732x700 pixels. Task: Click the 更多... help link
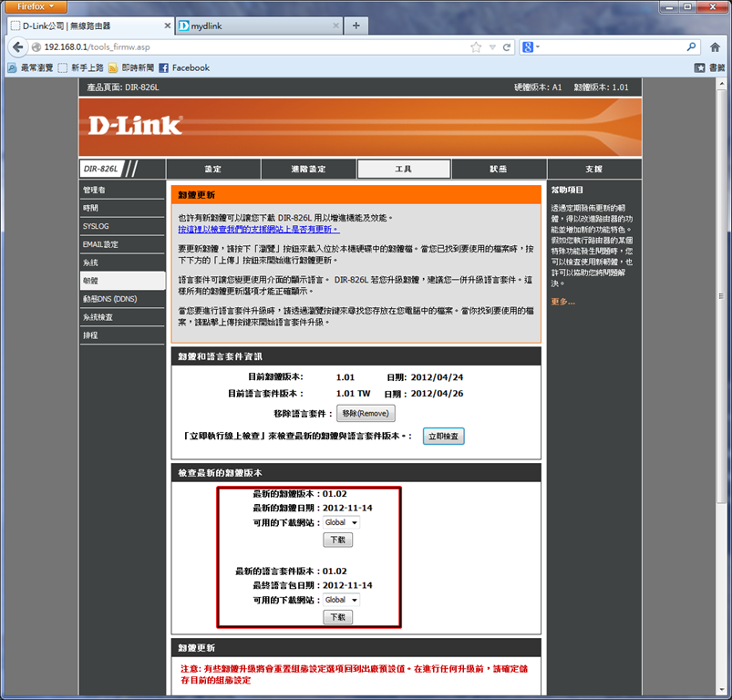coord(563,302)
